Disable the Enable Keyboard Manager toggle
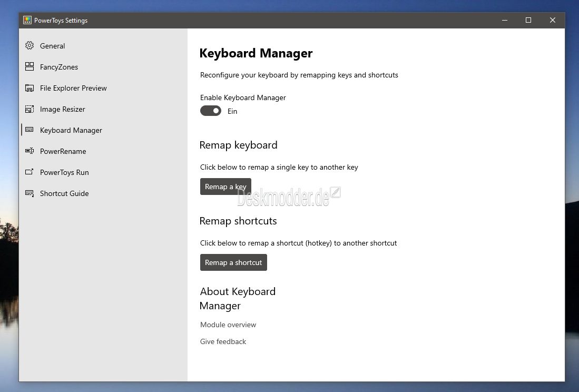The height and width of the screenshot is (392, 579). point(211,111)
